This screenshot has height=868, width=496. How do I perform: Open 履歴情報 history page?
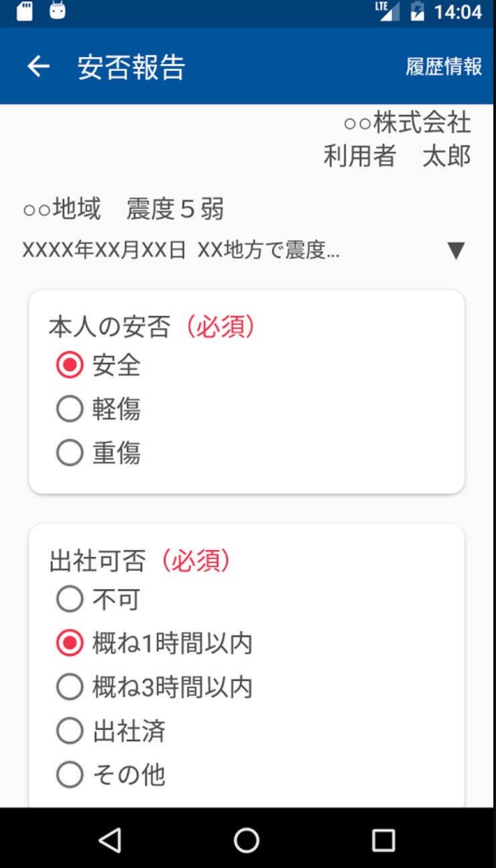(443, 66)
